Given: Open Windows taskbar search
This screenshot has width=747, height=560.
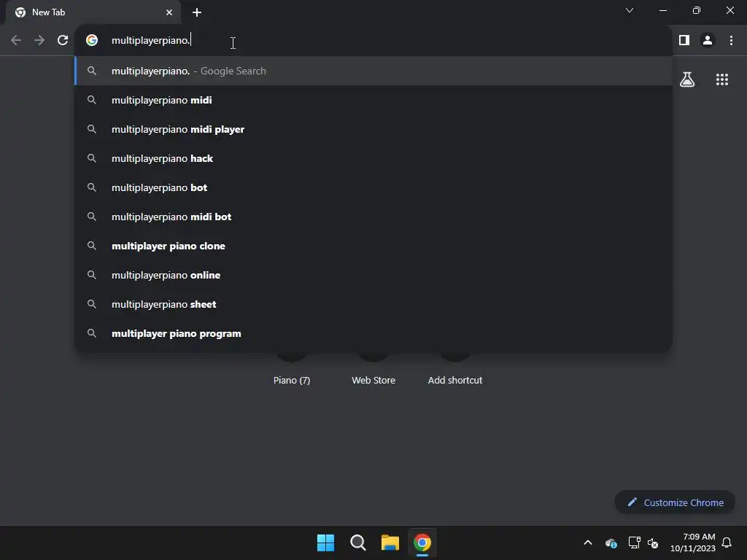Looking at the screenshot, I should point(357,542).
